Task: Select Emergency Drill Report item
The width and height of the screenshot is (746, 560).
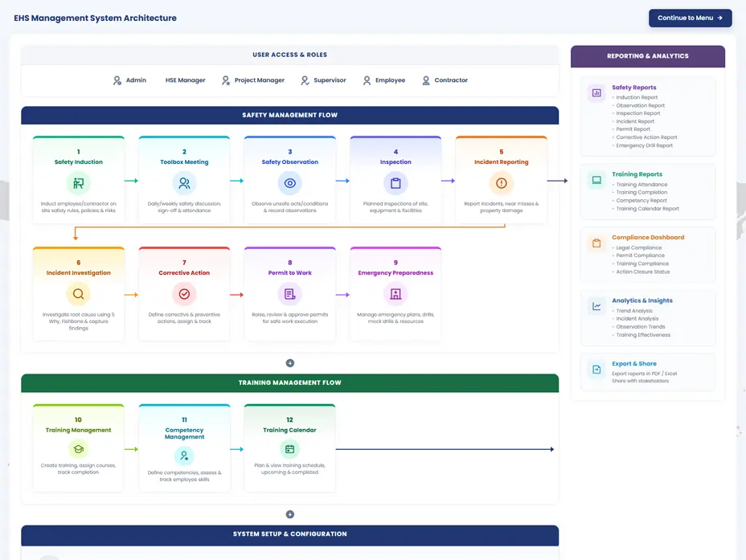Action: tap(644, 145)
